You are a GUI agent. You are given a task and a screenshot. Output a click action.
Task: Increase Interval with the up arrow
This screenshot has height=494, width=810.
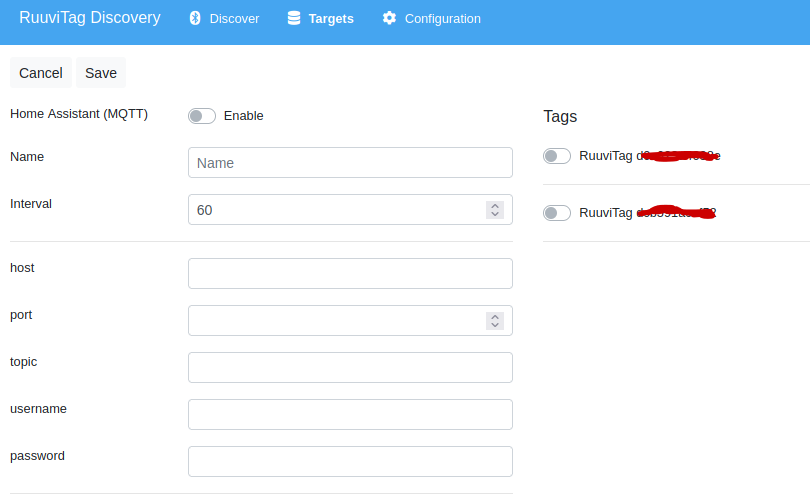[x=495, y=206]
